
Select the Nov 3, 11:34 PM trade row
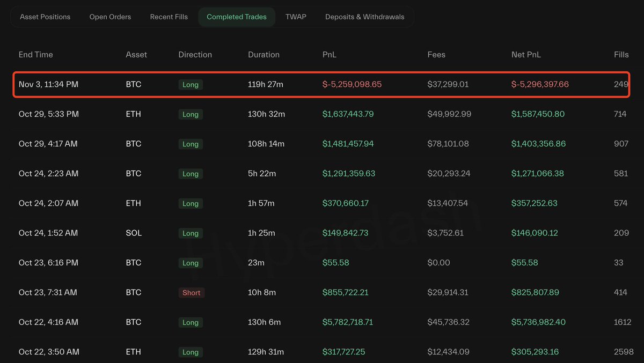pyautogui.click(x=48, y=85)
